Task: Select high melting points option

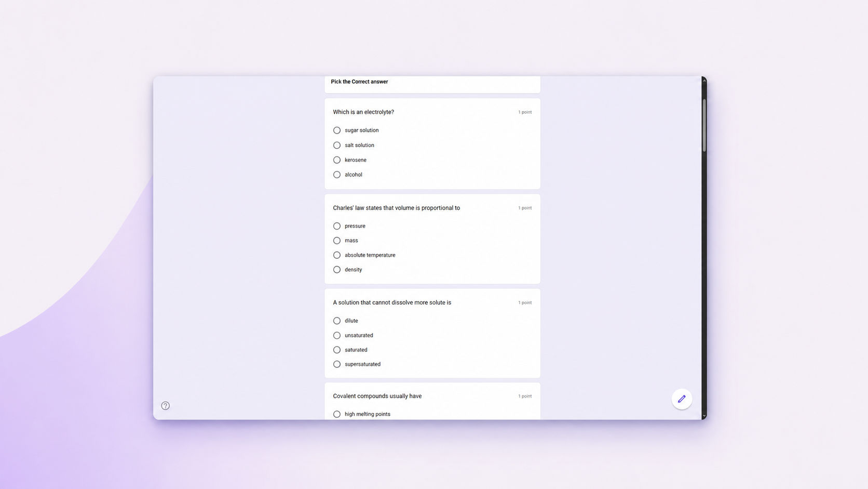Action: tap(337, 414)
